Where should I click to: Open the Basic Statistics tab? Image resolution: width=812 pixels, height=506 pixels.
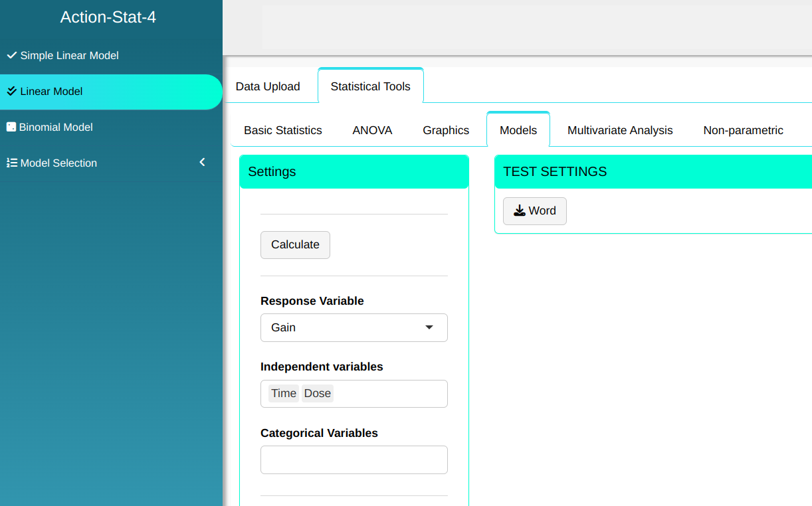[x=283, y=130]
